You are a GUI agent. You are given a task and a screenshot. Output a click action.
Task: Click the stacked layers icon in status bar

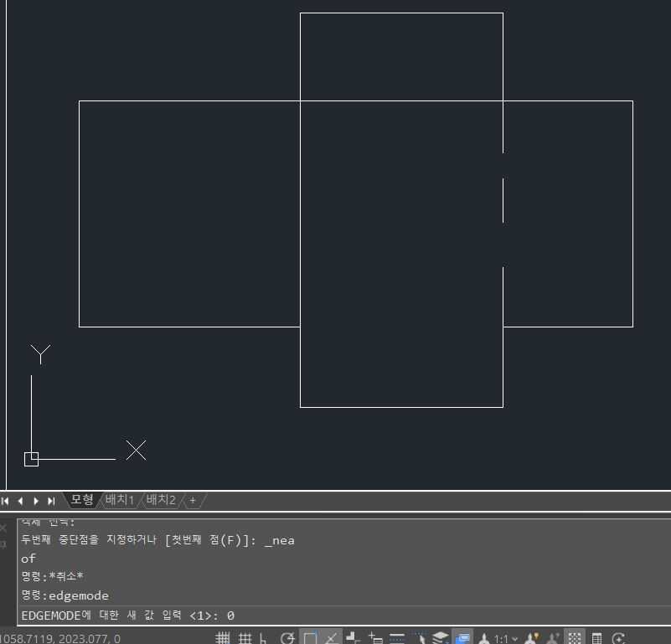click(x=440, y=639)
